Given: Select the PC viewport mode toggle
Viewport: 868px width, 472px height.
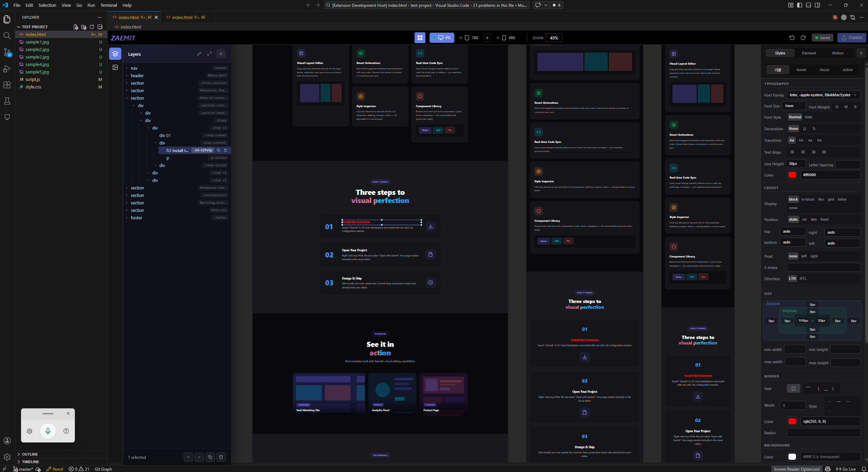Looking at the screenshot, I should (x=442, y=38).
